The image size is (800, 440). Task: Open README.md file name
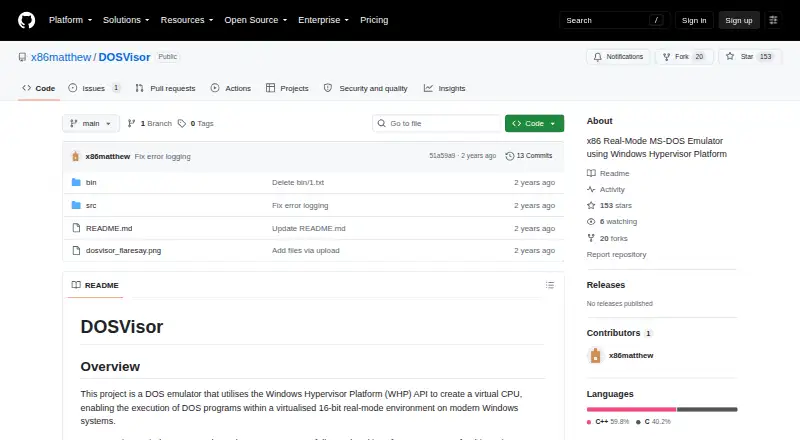pos(109,228)
